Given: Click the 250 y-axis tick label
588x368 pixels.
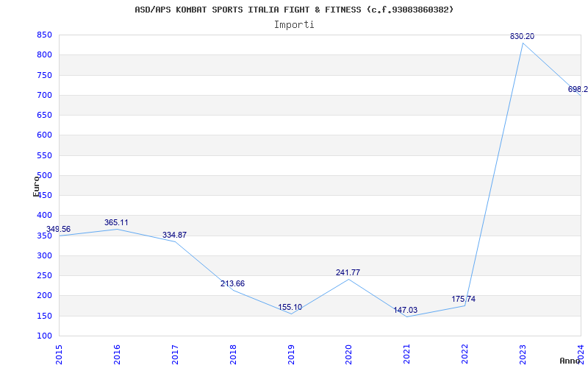Looking at the screenshot, I should tap(44, 276).
